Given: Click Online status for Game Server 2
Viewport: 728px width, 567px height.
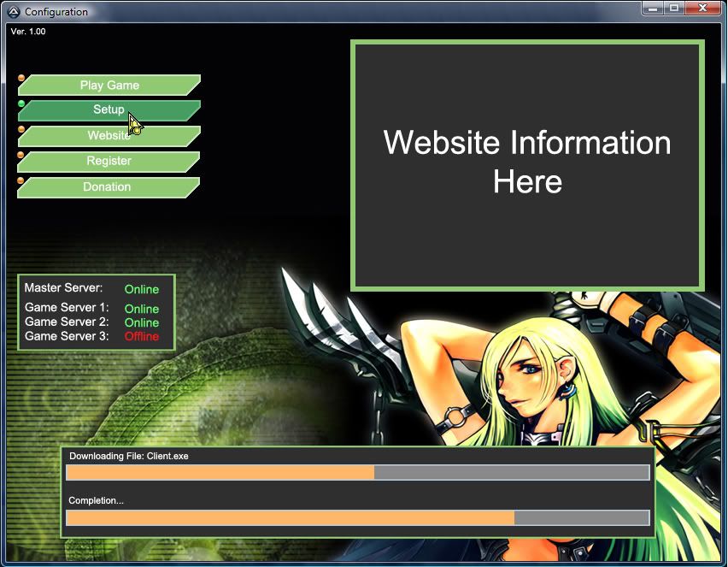Looking at the screenshot, I should tap(142, 322).
